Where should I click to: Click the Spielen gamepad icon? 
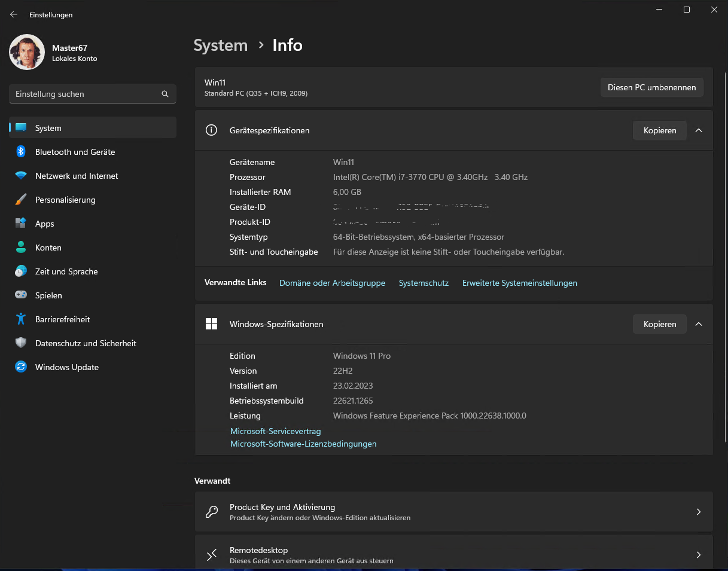point(21,295)
